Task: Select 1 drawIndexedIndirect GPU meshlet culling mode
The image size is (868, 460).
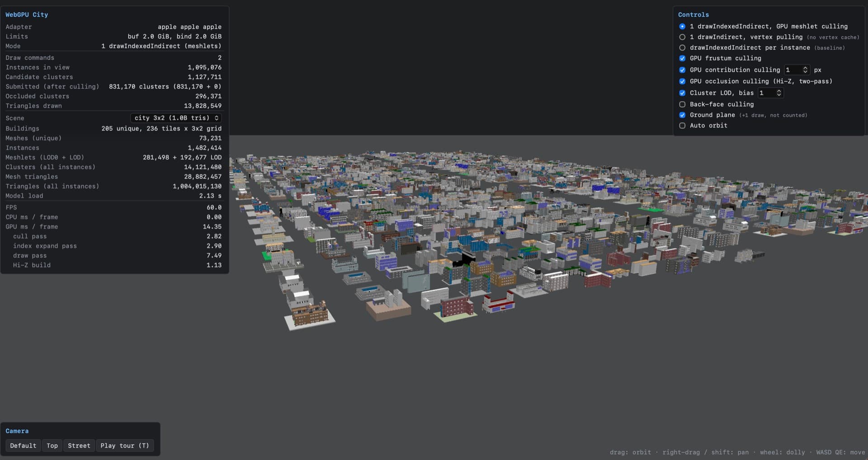Action: point(682,26)
